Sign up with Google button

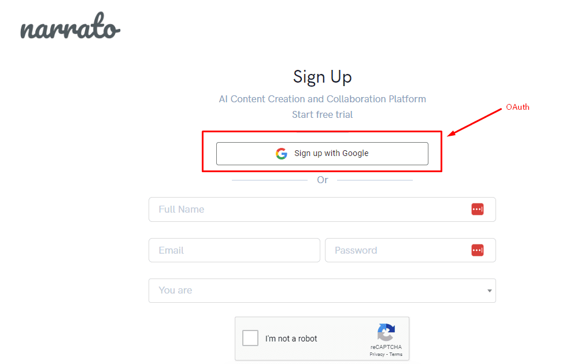point(322,154)
